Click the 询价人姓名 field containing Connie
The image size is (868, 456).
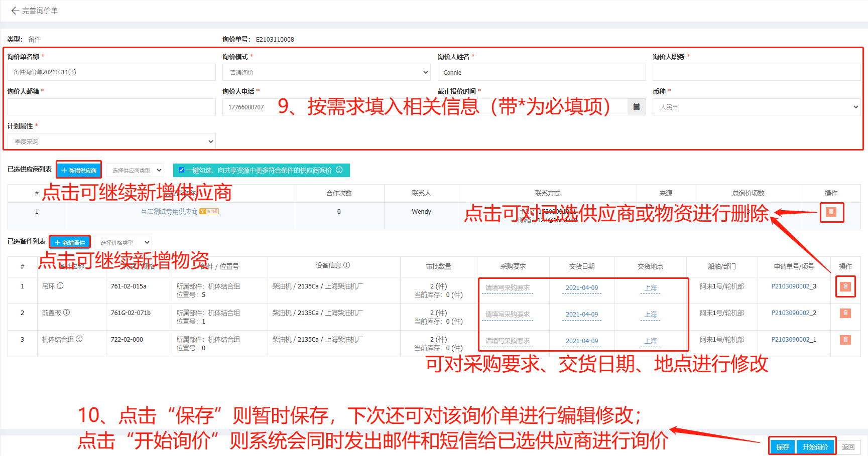click(542, 72)
